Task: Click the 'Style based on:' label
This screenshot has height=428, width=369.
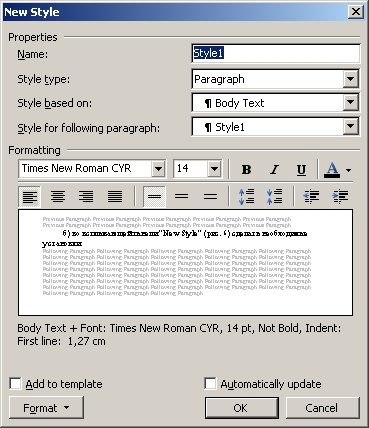Action: pos(55,103)
